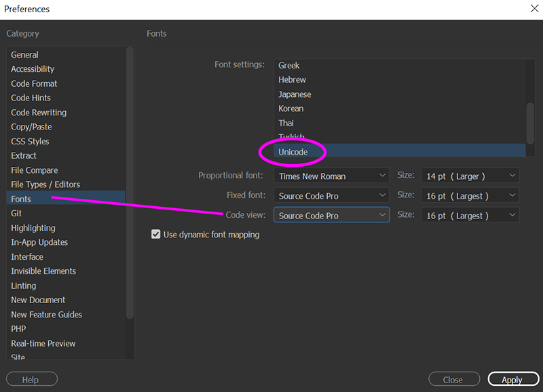The height and width of the screenshot is (392, 543).
Task: Open Code view size dropdown
Action: [x=470, y=215]
